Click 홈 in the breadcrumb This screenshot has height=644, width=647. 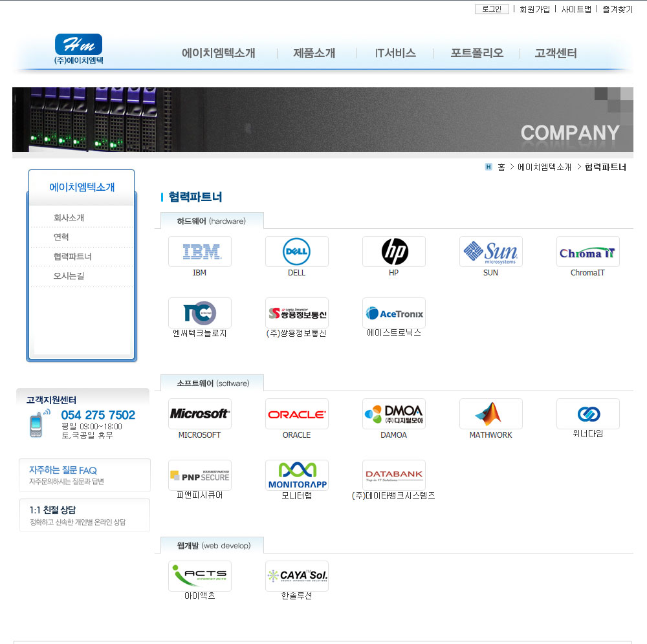pyautogui.click(x=501, y=167)
